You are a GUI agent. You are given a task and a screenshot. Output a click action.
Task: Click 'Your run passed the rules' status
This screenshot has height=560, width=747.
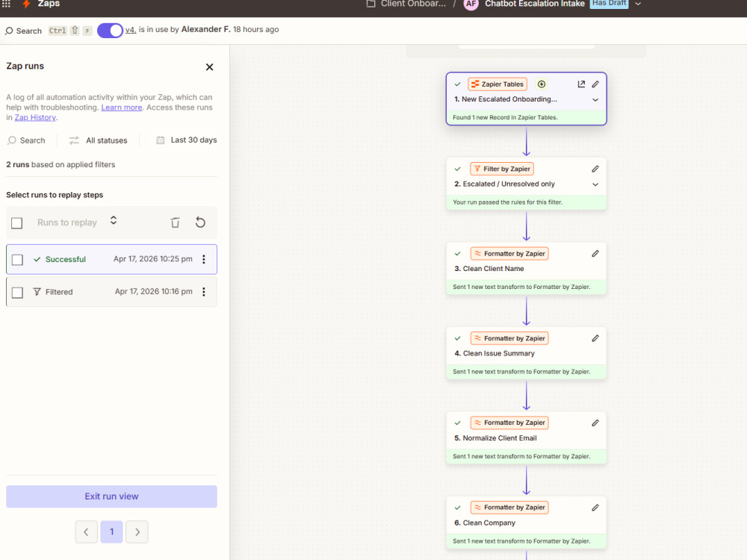(x=527, y=202)
